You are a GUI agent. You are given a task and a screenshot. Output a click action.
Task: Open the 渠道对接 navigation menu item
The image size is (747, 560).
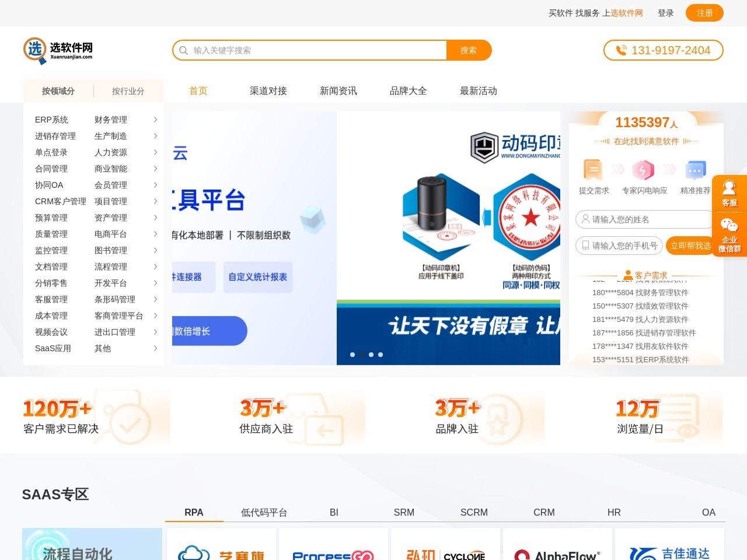pyautogui.click(x=268, y=91)
